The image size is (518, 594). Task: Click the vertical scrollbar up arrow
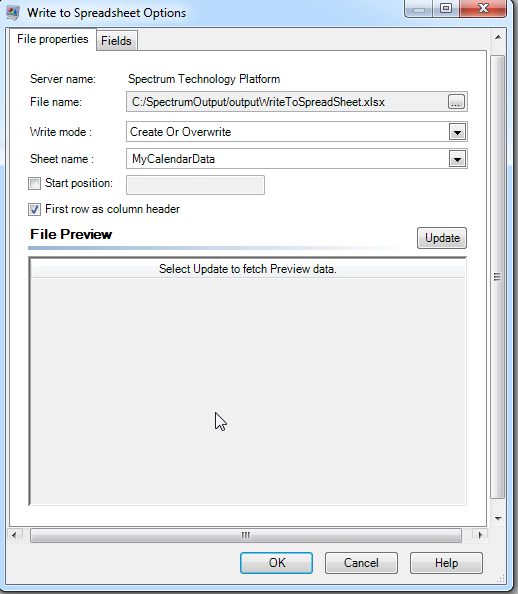[498, 37]
